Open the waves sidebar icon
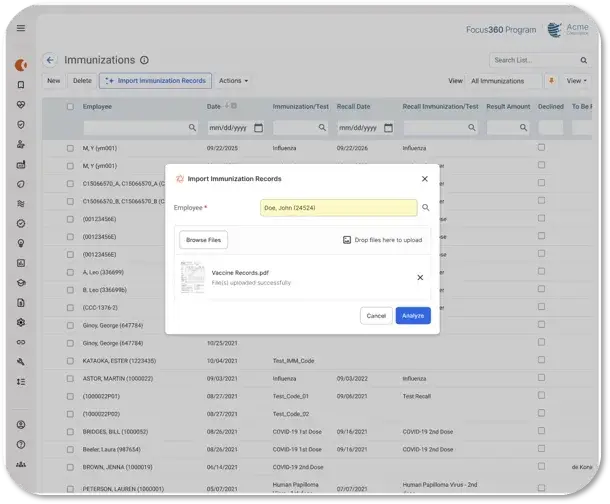This screenshot has height=504, width=610. point(21,203)
